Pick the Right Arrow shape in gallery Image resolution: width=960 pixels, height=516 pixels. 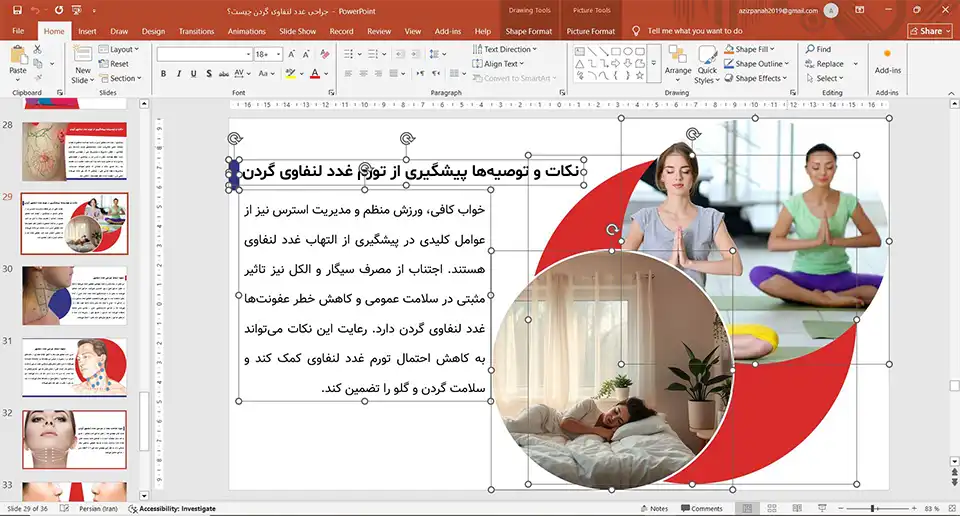click(615, 64)
